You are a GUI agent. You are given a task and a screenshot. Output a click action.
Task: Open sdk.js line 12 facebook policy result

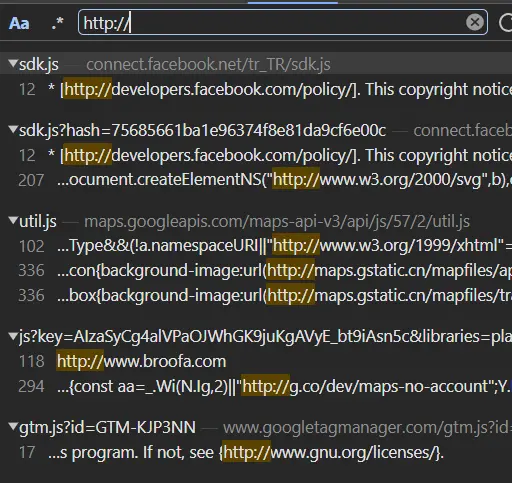point(256,90)
